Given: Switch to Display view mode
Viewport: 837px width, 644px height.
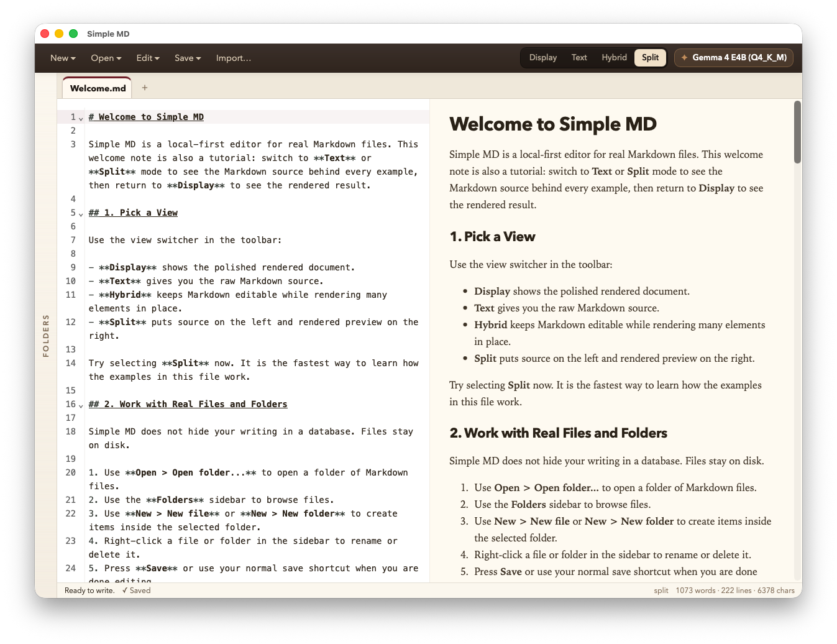Looking at the screenshot, I should [543, 57].
